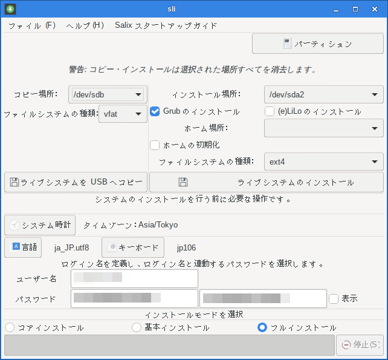
Task: Click the タイムゾーン: Asia/Tokyo text
Action: (131, 225)
